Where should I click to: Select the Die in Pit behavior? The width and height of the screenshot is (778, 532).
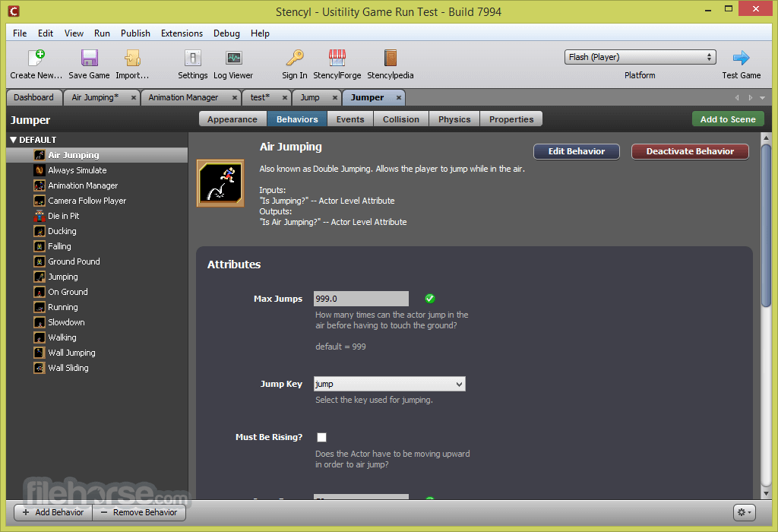[97, 216]
